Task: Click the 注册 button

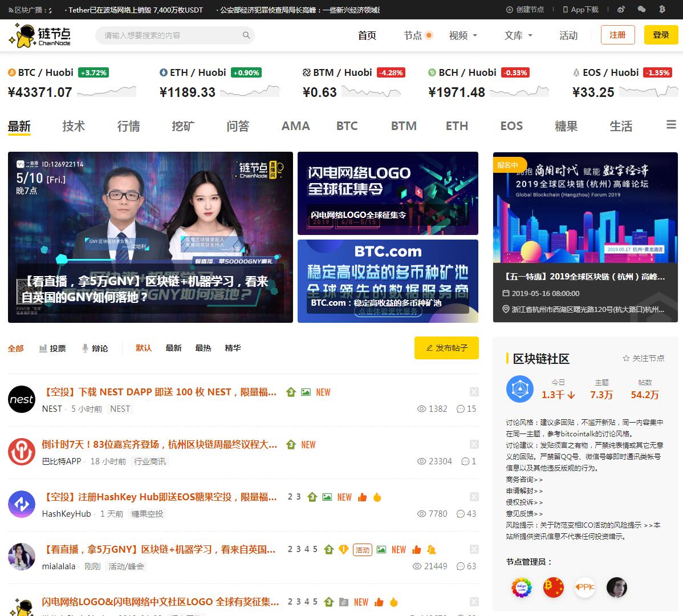Action: 617,35
